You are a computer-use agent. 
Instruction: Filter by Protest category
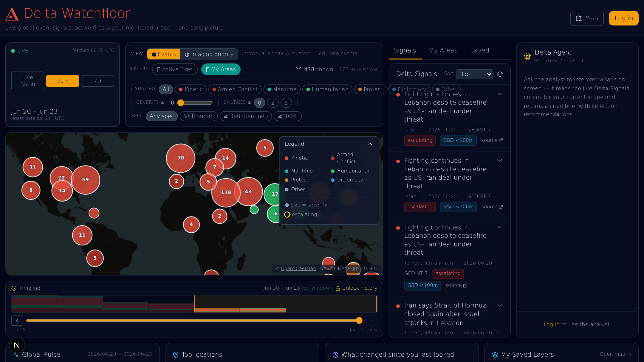pyautogui.click(x=370, y=89)
